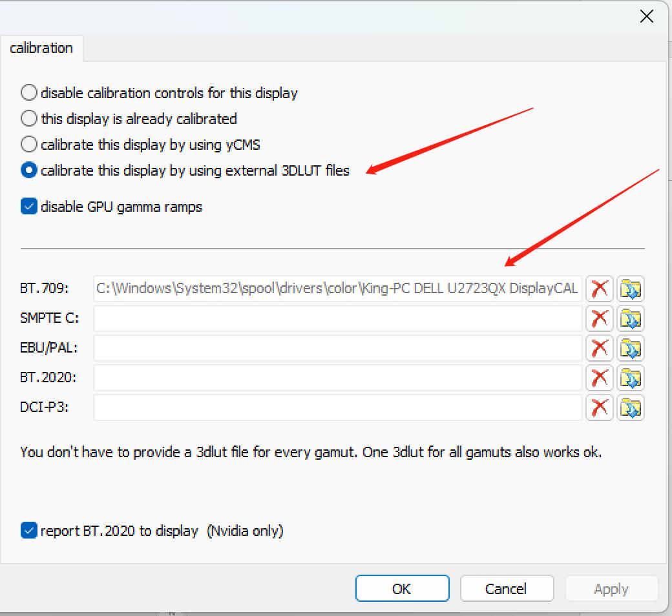Click the BT.709 file path field

[x=338, y=289]
